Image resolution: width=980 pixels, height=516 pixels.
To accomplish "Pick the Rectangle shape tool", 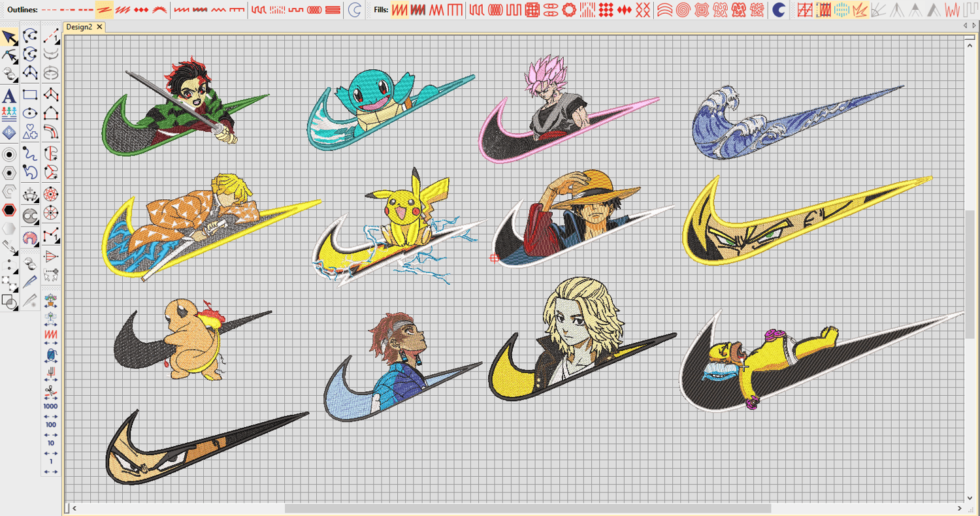I will [30, 95].
